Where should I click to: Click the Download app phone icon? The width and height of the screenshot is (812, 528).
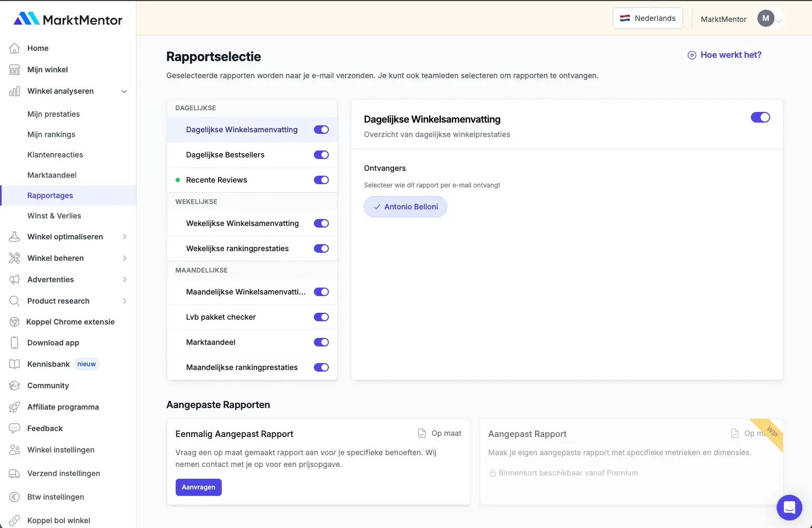click(x=14, y=343)
